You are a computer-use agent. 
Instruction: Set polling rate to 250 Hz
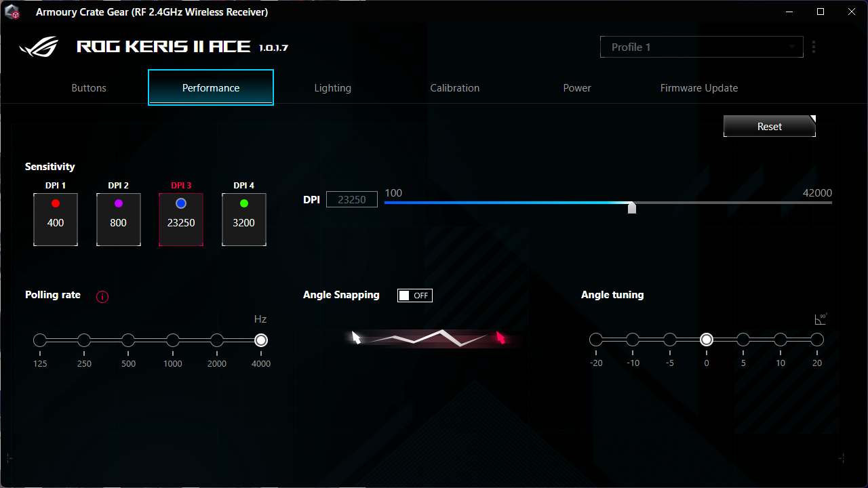pyautogui.click(x=84, y=340)
